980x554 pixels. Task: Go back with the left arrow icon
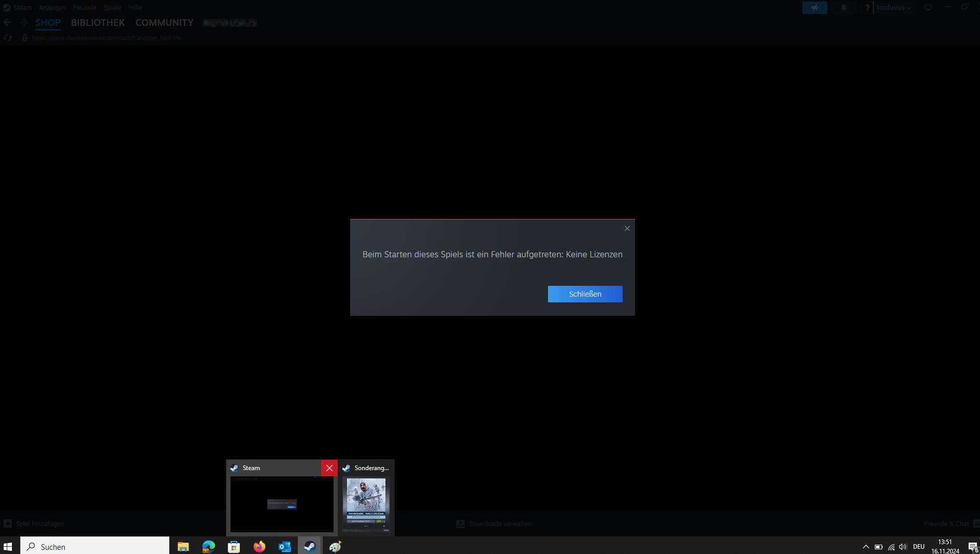(x=7, y=22)
